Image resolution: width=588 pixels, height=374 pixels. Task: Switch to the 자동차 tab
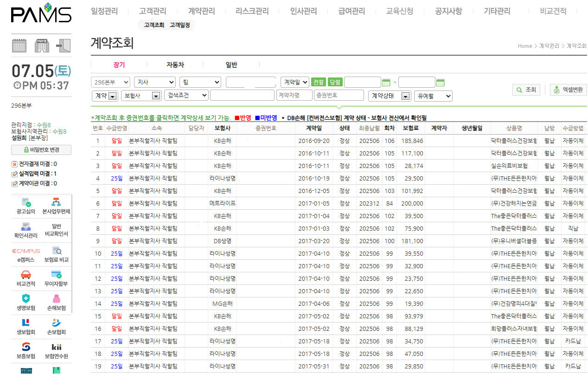pos(175,65)
